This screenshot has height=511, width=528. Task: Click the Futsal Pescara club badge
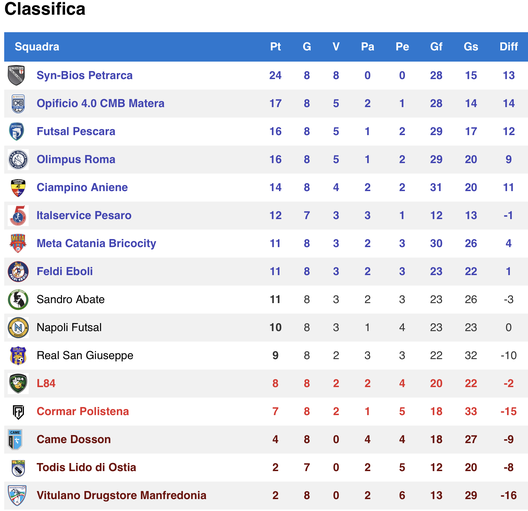pyautogui.click(x=17, y=132)
